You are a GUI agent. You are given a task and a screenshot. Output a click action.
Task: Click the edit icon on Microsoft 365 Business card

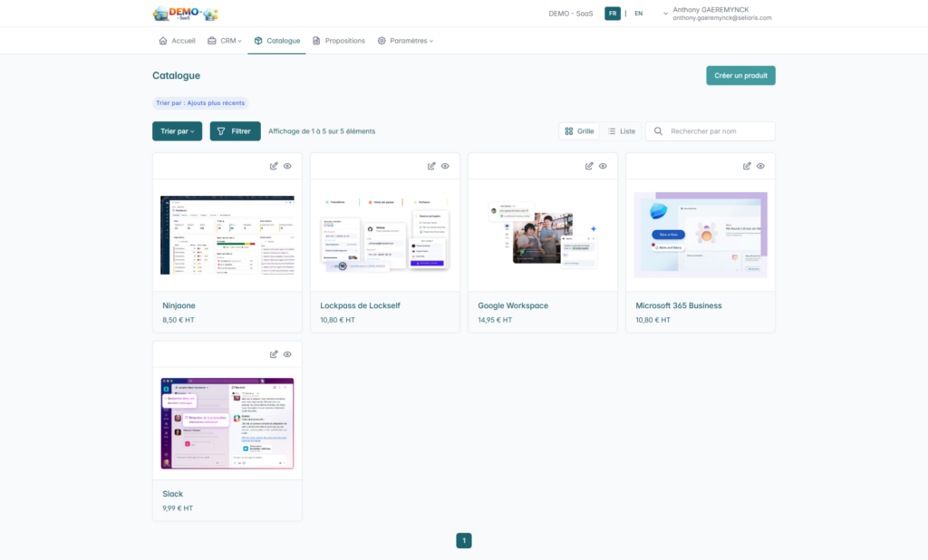(x=747, y=166)
